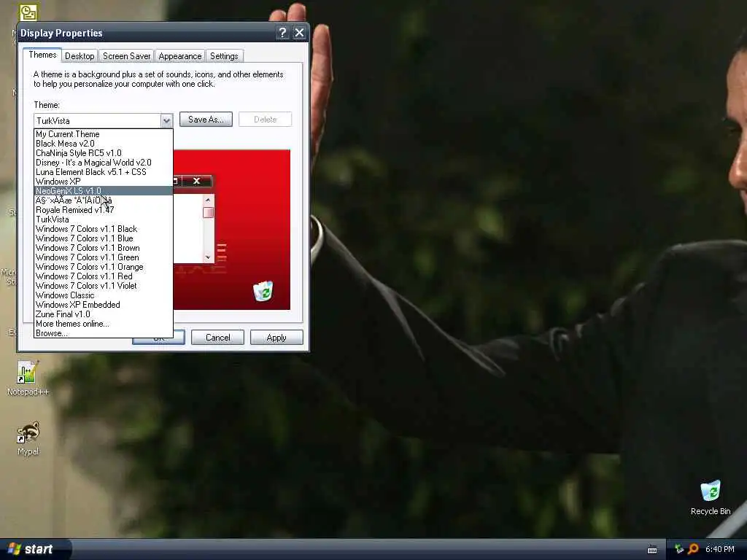Image resolution: width=747 pixels, height=560 pixels.
Task: Choose Windows 7 Colors v1.1 Green
Action: (104, 257)
